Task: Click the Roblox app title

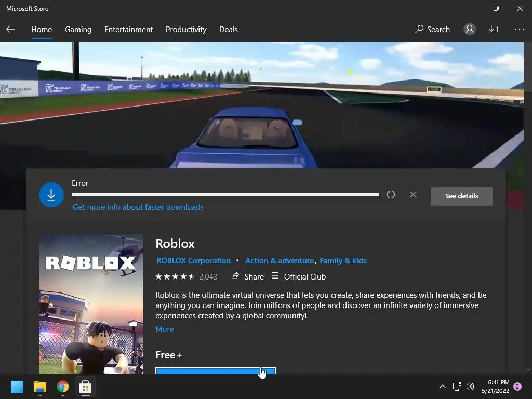Action: [175, 244]
